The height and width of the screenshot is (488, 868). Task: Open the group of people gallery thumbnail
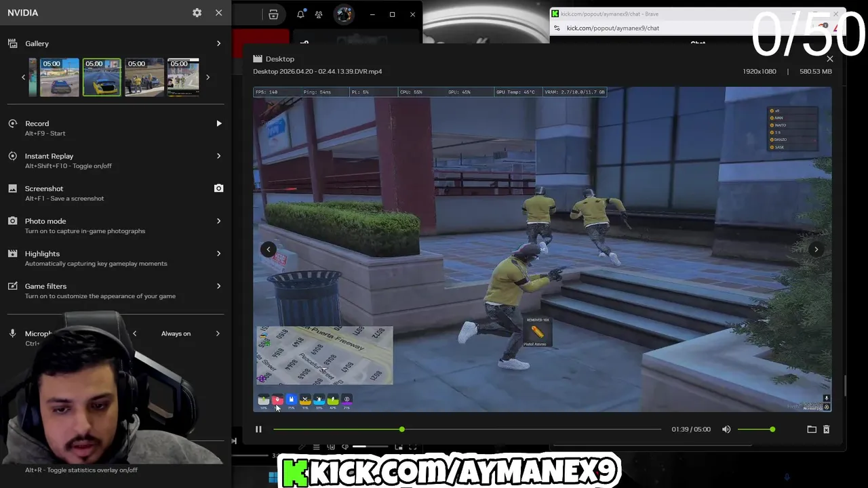pos(144,77)
